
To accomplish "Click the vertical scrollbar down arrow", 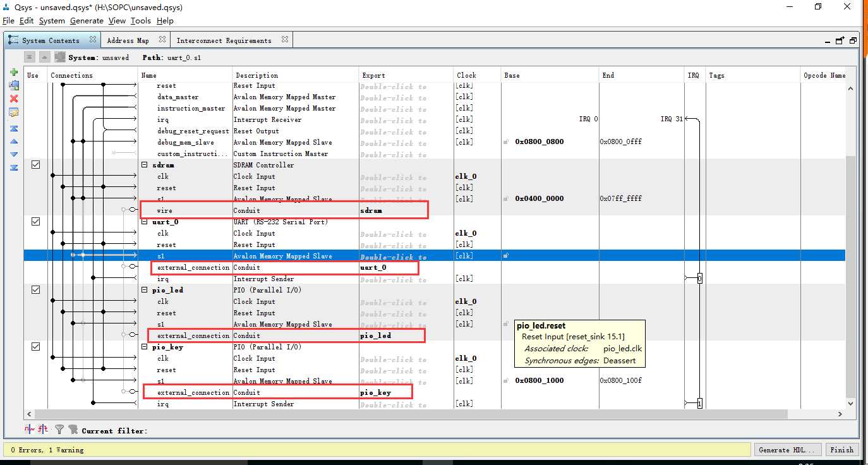I will click(x=850, y=404).
